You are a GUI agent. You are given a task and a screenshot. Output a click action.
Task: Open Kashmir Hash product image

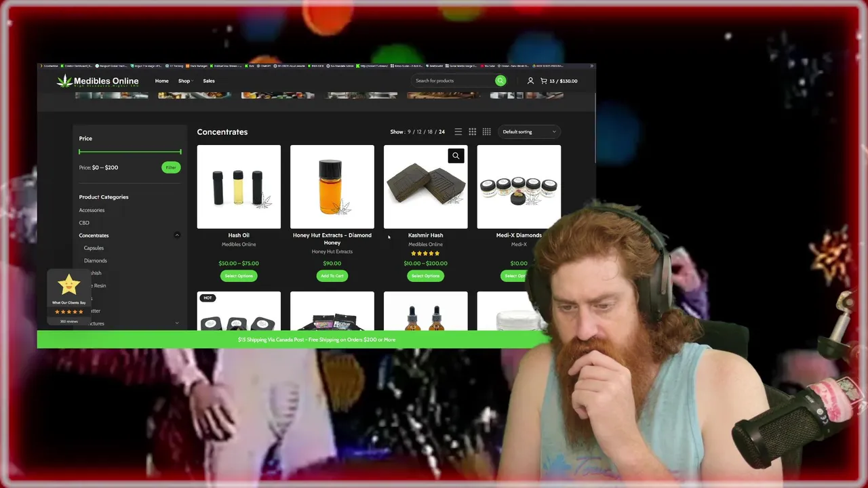(426, 187)
